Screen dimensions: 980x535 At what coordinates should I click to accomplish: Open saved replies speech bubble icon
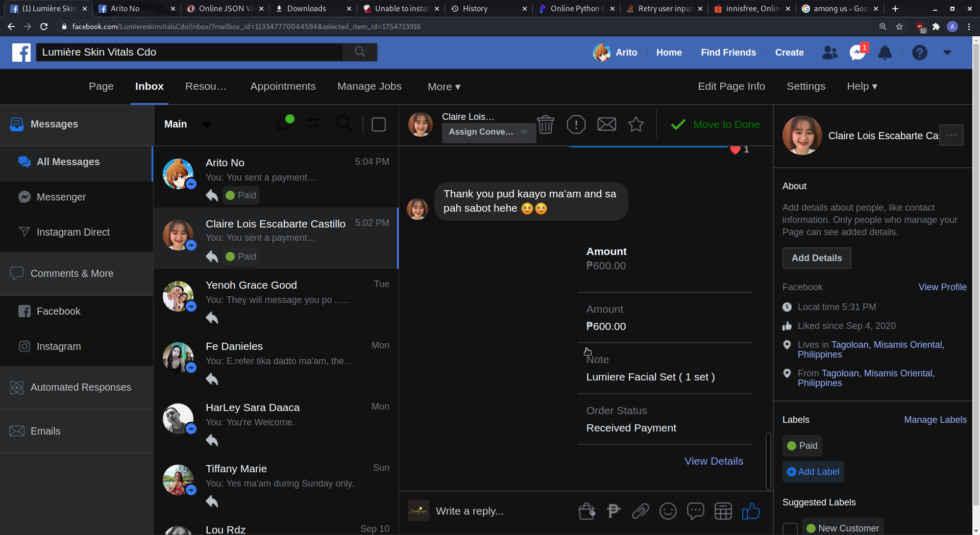696,511
